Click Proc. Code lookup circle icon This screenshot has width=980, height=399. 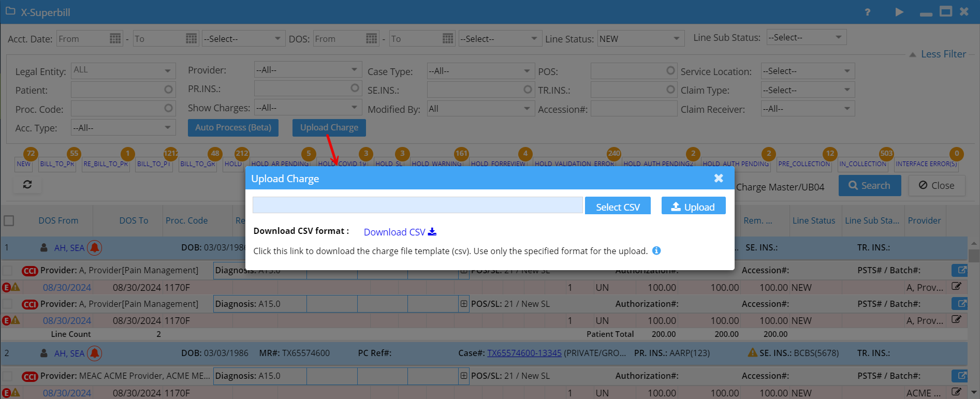coord(168,108)
